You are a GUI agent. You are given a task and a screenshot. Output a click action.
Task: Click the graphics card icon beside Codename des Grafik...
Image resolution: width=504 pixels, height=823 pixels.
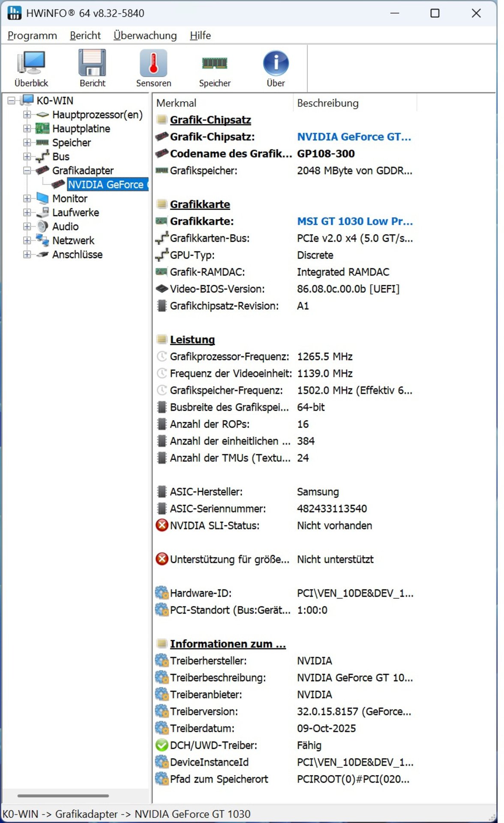click(162, 153)
